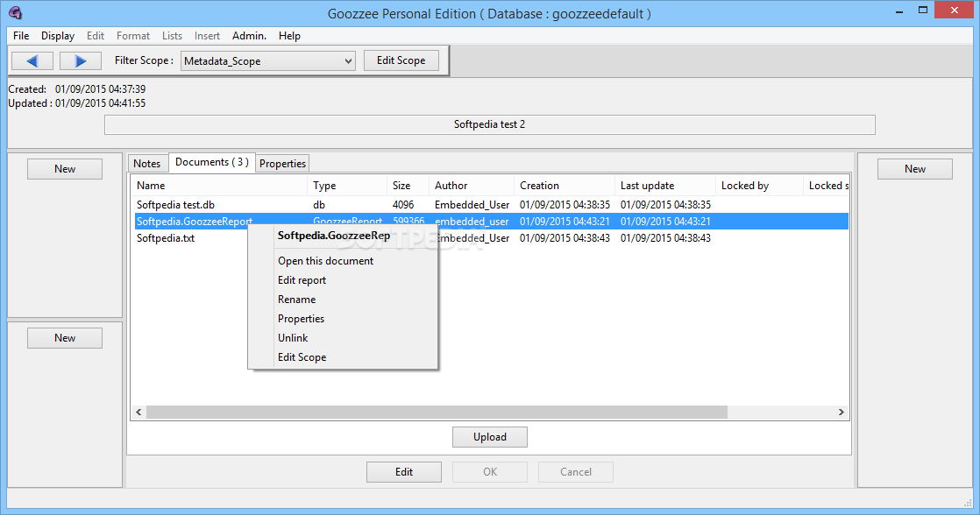The width and height of the screenshot is (980, 515).
Task: Click the OK button
Action: (490, 472)
